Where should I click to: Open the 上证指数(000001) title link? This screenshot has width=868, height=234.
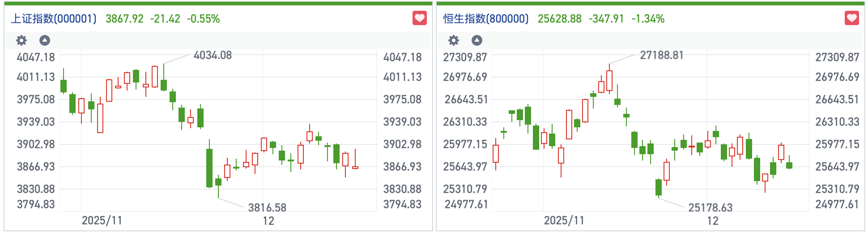pyautogui.click(x=54, y=19)
